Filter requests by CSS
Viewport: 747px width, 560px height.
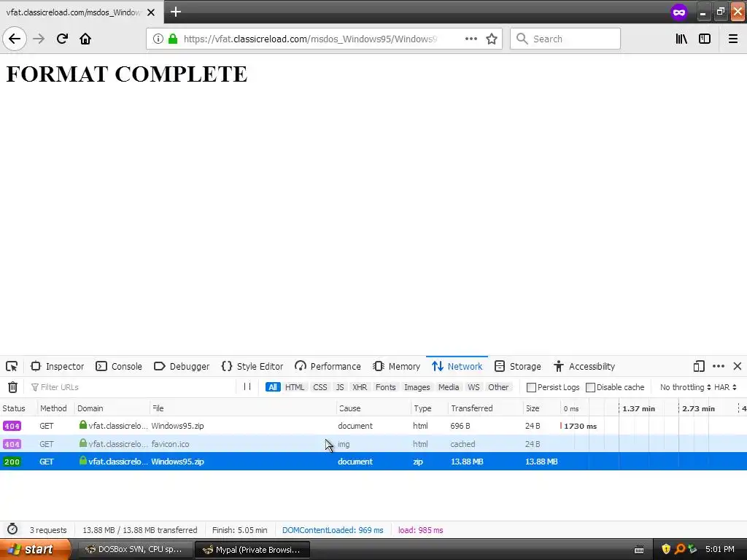point(320,387)
